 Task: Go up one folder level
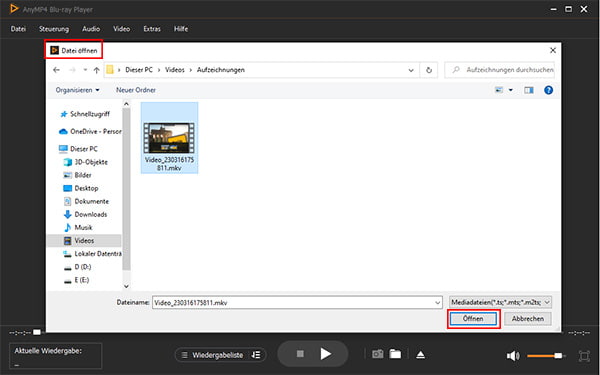point(96,70)
